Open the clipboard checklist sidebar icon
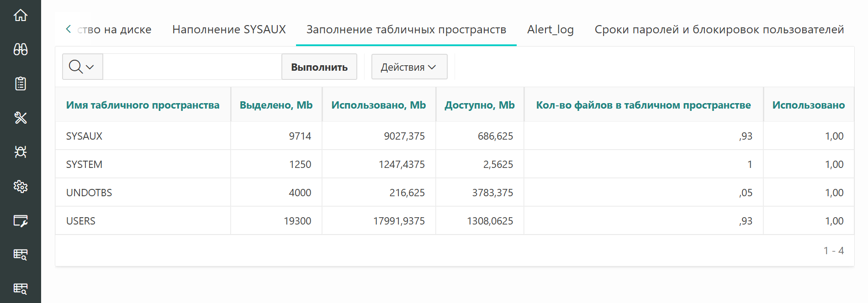This screenshot has height=303, width=868. coord(21,84)
